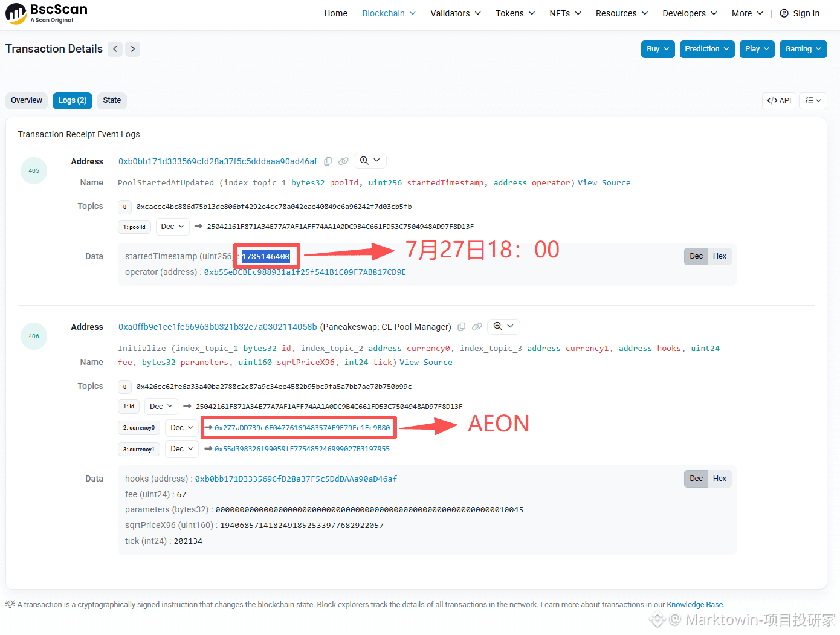Open Dec format dropdown for currency1 topic
The height and width of the screenshot is (635, 840).
click(182, 449)
